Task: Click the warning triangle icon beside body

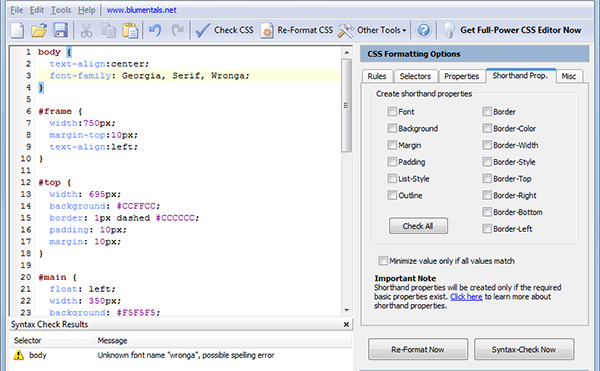Action: [x=18, y=355]
